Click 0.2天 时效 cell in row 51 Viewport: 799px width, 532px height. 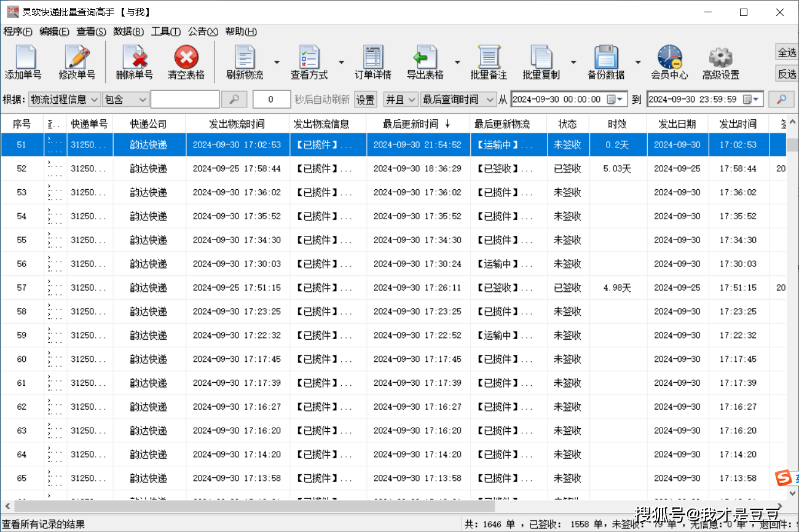[617, 145]
